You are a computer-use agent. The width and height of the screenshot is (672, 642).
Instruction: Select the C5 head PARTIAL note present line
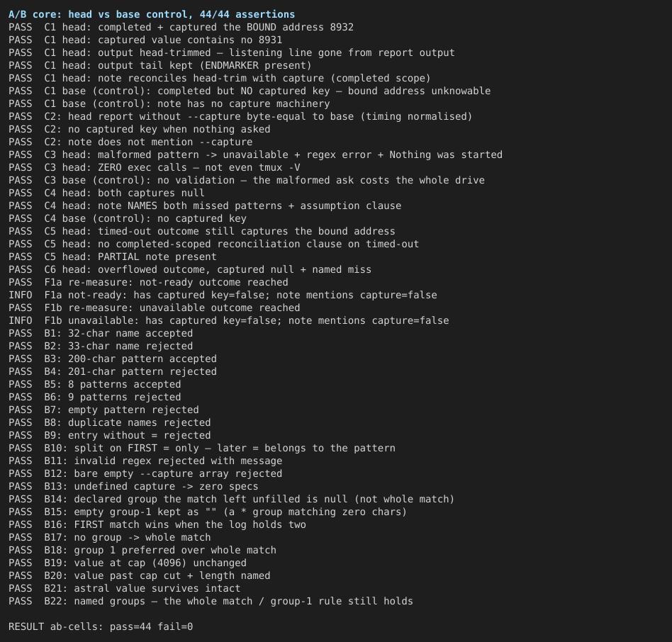point(113,257)
